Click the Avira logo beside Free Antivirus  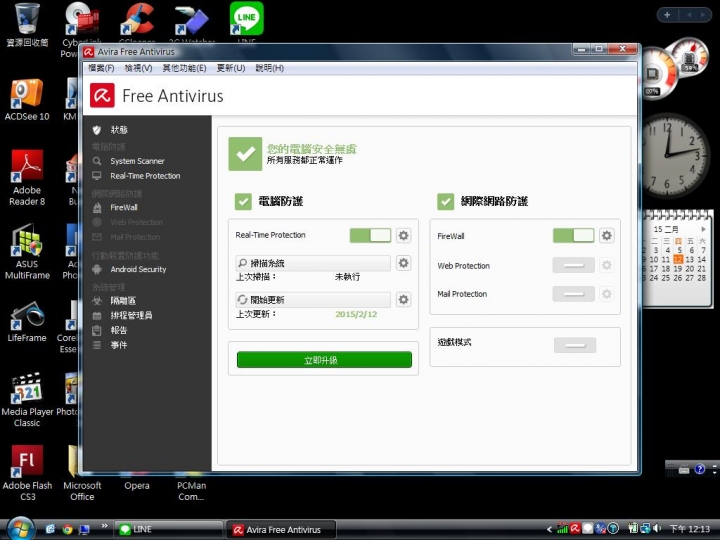pyautogui.click(x=102, y=96)
